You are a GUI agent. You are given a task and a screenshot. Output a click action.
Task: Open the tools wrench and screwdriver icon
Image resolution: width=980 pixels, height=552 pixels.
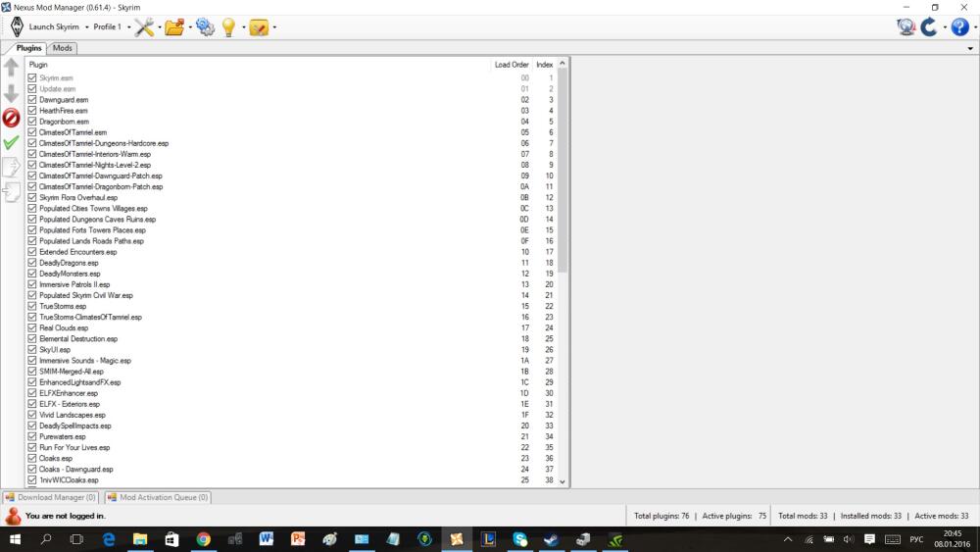click(x=144, y=26)
